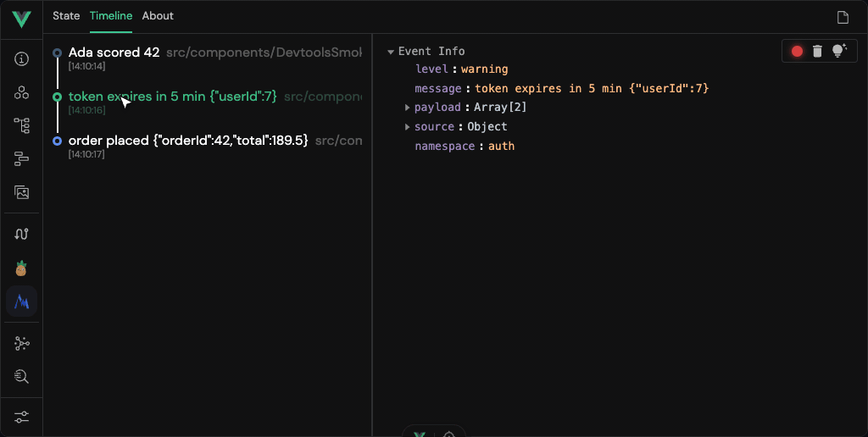868x437 pixels.
Task: Click the message value in Event Info
Action: 592,89
